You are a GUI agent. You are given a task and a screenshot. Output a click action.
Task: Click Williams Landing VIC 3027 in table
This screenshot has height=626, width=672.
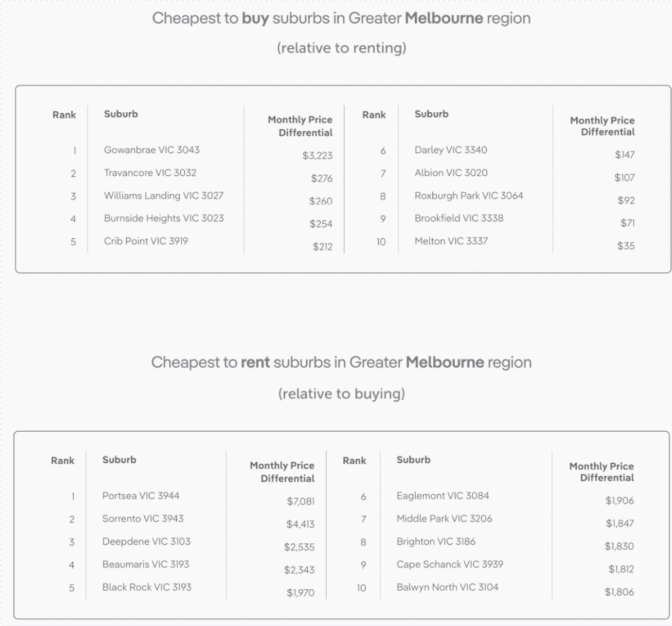click(163, 196)
